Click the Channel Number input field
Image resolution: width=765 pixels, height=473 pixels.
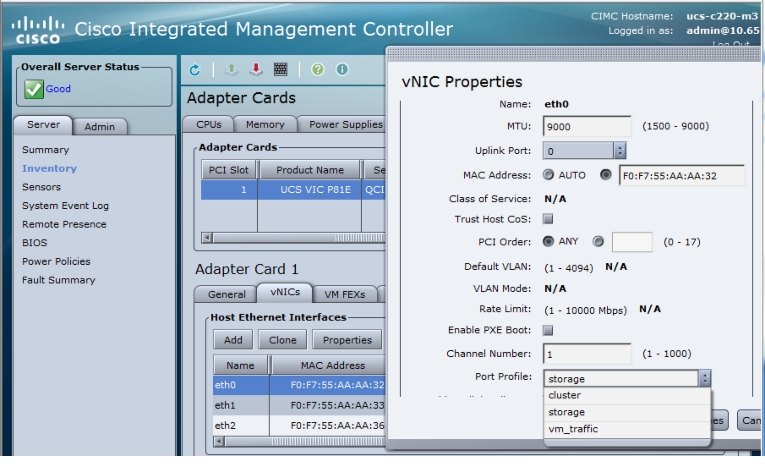(587, 354)
